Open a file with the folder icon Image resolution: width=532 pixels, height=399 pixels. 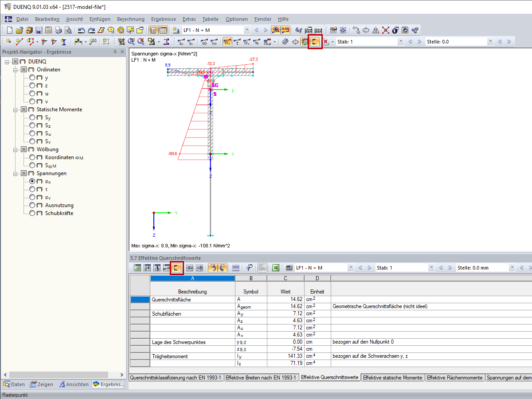coord(20,30)
